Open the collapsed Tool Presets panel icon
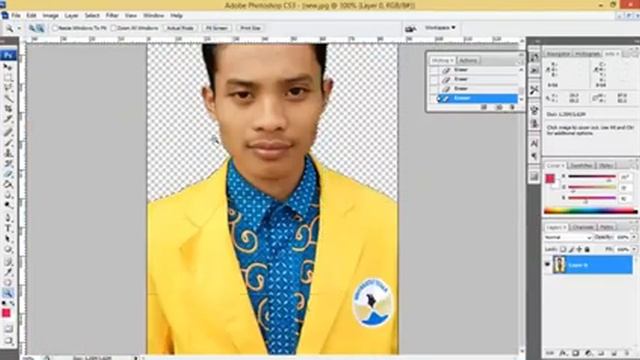This screenshot has width=640, height=360. pos(534,90)
